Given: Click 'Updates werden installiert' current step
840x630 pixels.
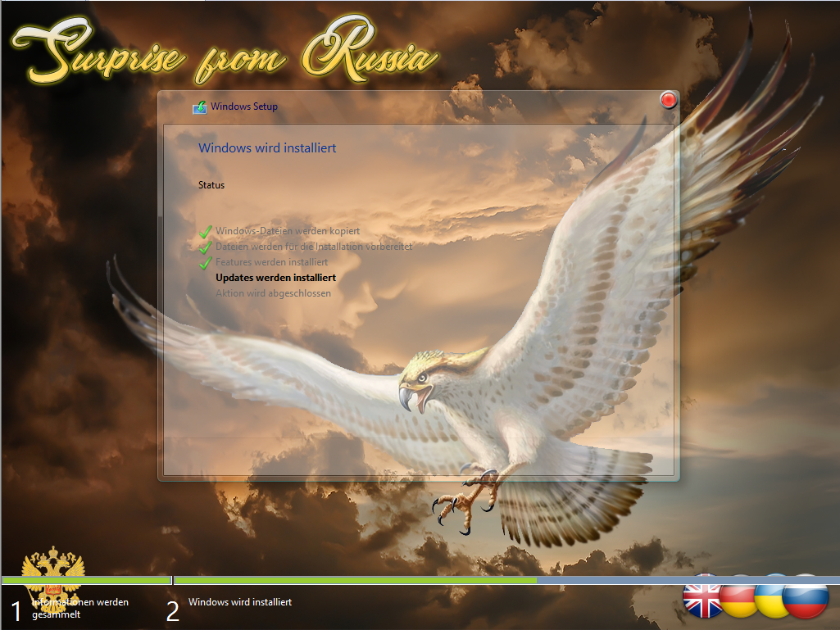Looking at the screenshot, I should coord(276,278).
